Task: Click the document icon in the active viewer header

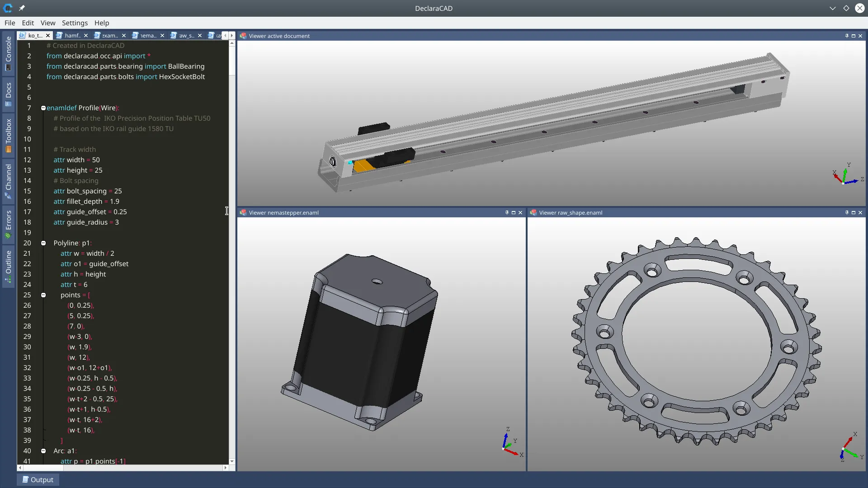Action: pyautogui.click(x=243, y=36)
